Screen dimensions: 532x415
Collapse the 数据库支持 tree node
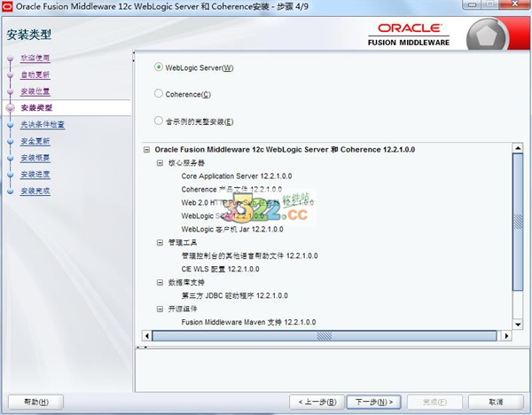(x=160, y=282)
